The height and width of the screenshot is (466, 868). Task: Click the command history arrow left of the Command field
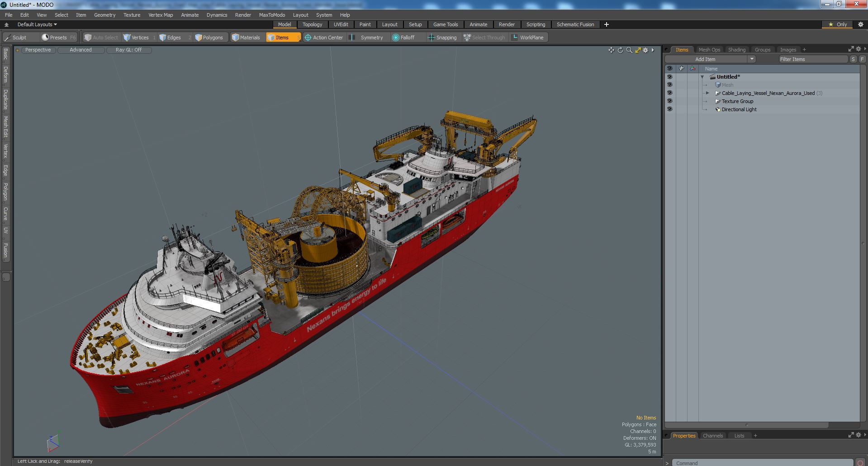(667, 463)
